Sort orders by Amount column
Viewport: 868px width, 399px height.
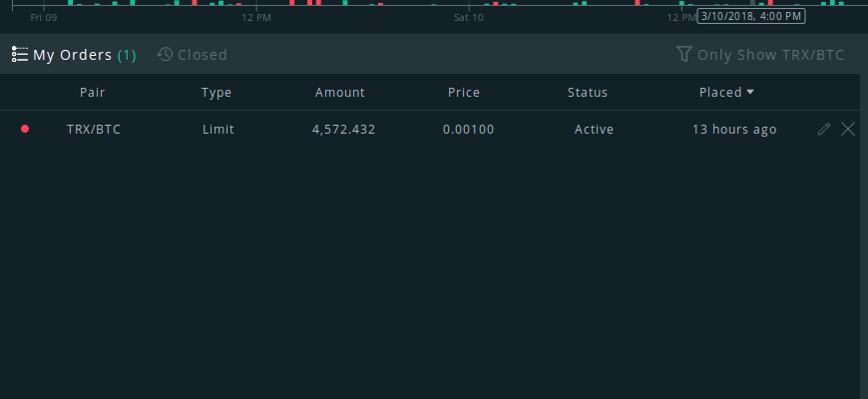tap(340, 93)
